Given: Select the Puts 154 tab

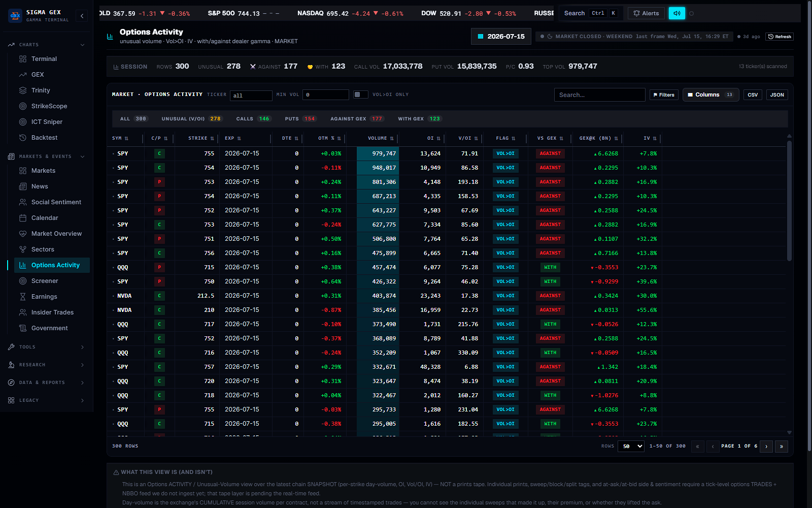Looking at the screenshot, I should [300, 119].
